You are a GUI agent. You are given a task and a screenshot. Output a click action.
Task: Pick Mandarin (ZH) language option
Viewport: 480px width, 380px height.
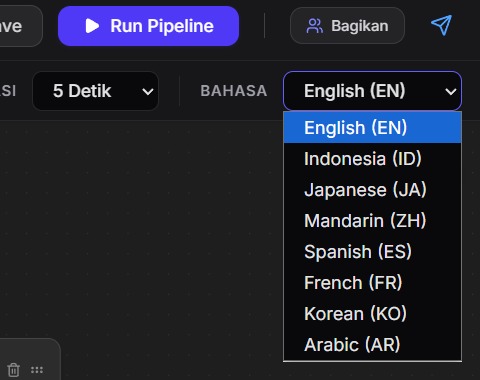click(372, 221)
